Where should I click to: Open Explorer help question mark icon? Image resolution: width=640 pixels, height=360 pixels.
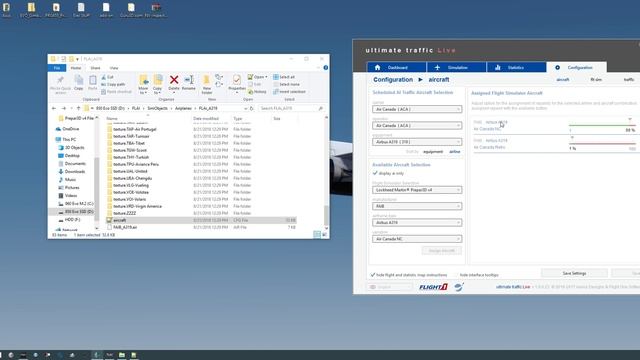coord(326,68)
